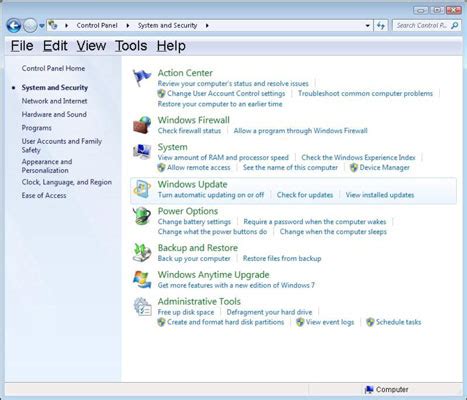
Task: Click the Administrative Tools gear icon
Action: point(142,307)
